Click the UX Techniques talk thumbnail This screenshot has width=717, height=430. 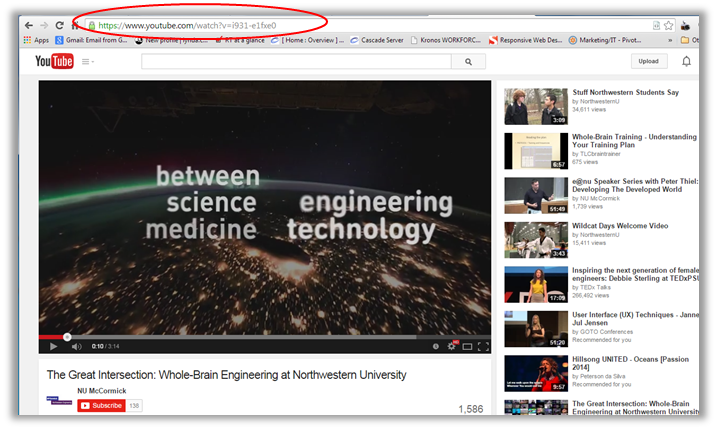tap(536, 329)
